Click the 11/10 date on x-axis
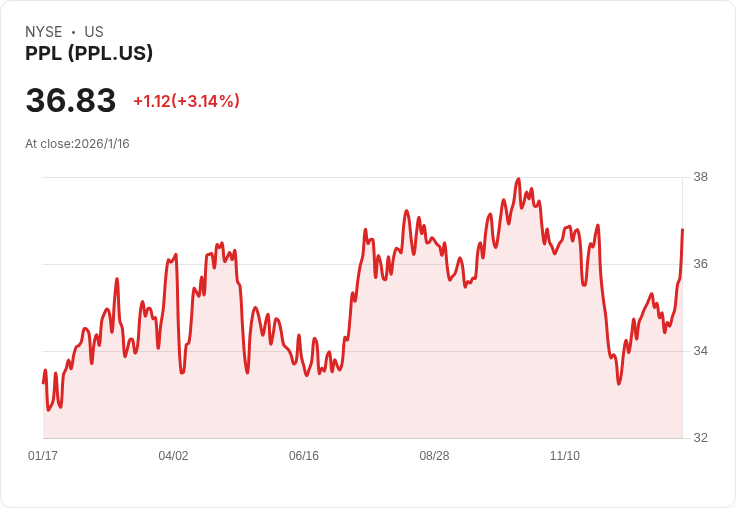Screen dimensions: 736x508 [565, 456]
